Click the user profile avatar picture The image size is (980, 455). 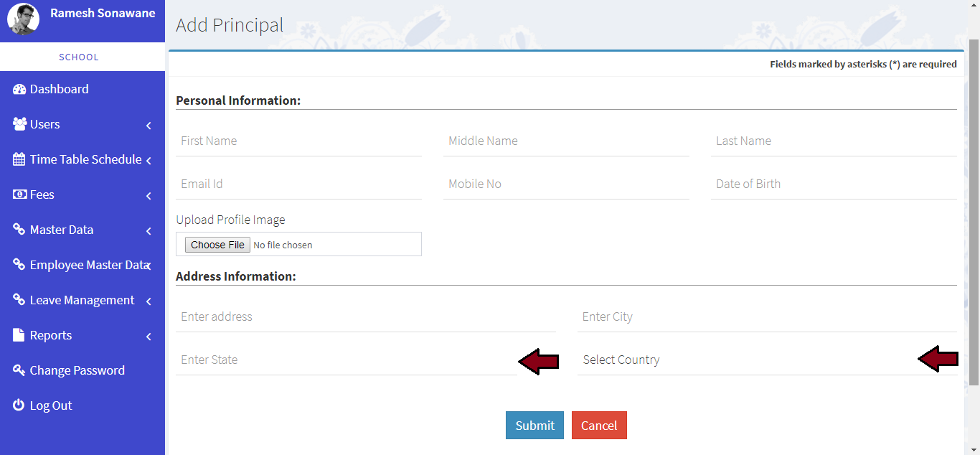tap(23, 19)
